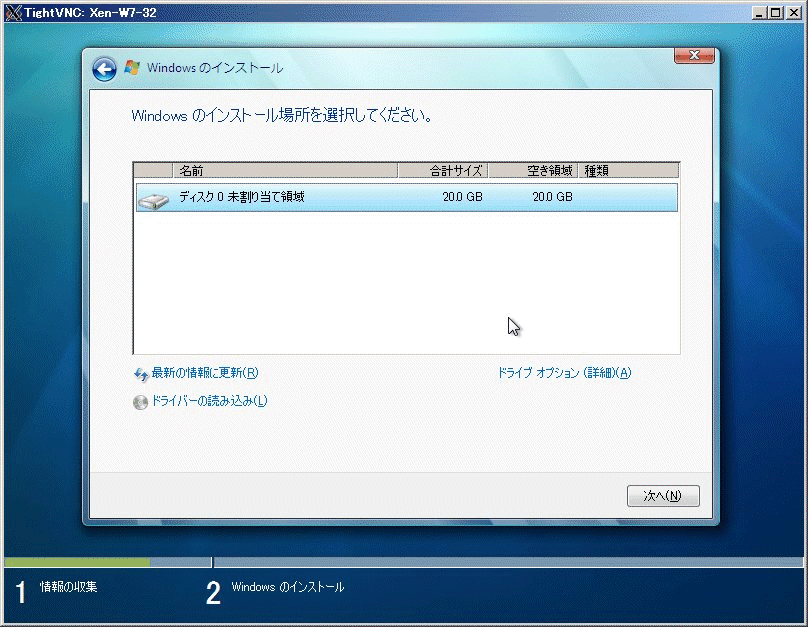
Task: Close the Windows install dialog with red X
Action: (694, 55)
